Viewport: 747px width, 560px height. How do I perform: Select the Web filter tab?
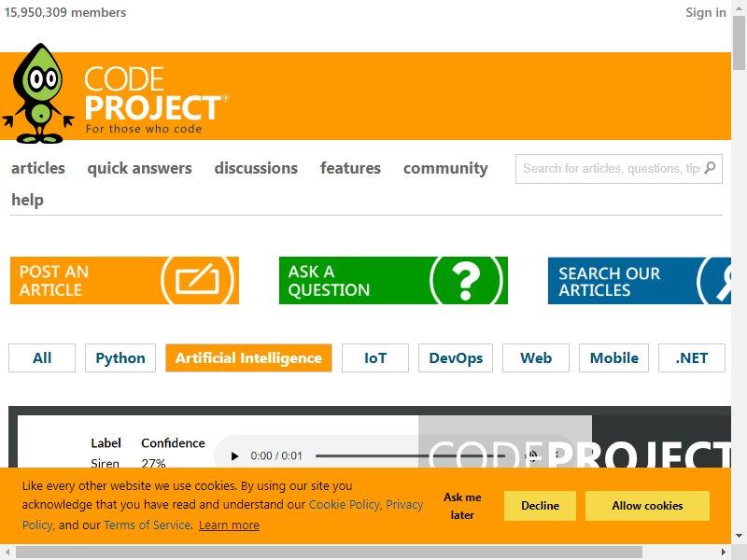pyautogui.click(x=536, y=357)
